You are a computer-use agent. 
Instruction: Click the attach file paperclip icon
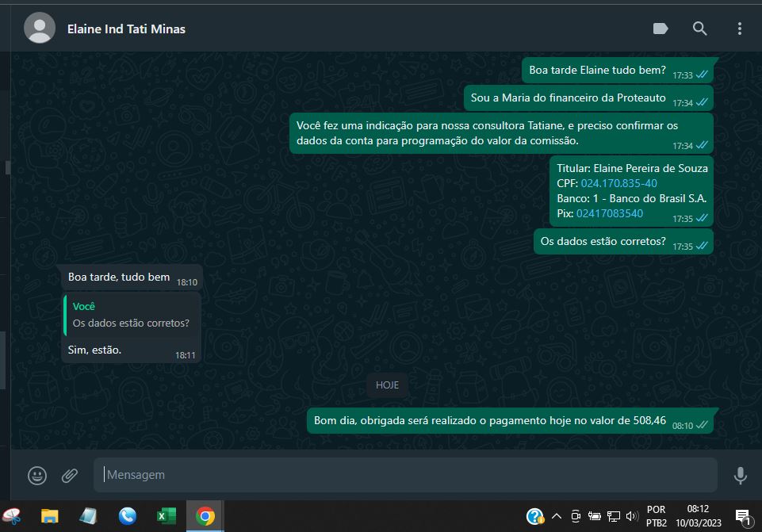(x=70, y=475)
